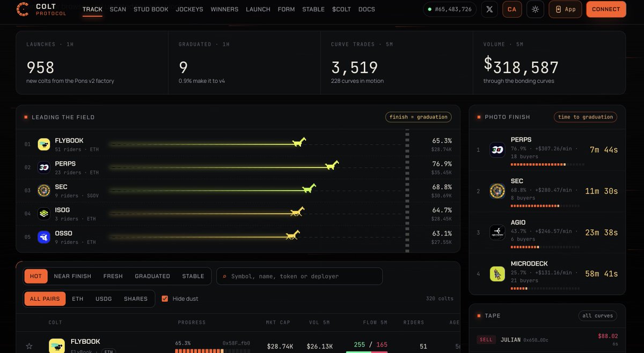Sort by VOL 5M column header
The width and height of the screenshot is (644, 353).
click(x=319, y=322)
